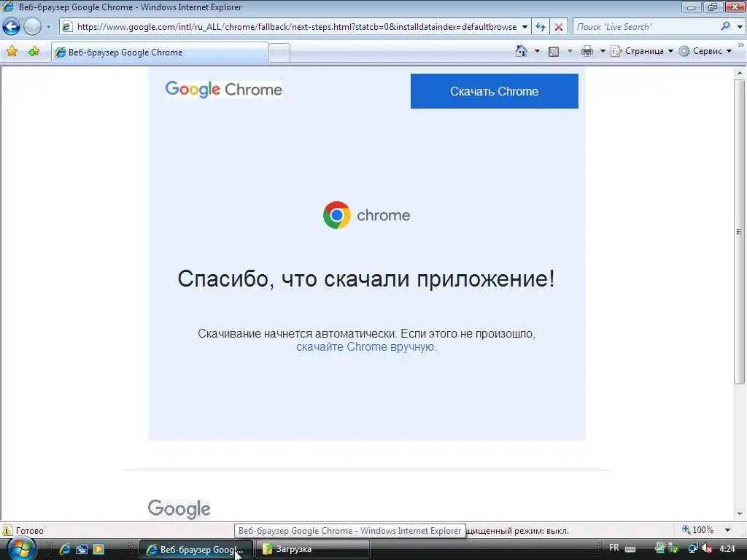
Task: Expand the toolbar overflow chevron
Action: tap(741, 44)
